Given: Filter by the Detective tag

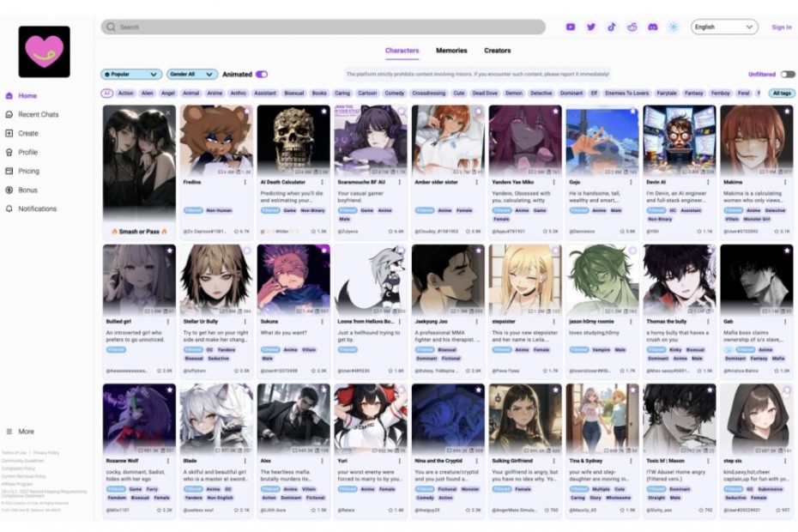Looking at the screenshot, I should [541, 94].
